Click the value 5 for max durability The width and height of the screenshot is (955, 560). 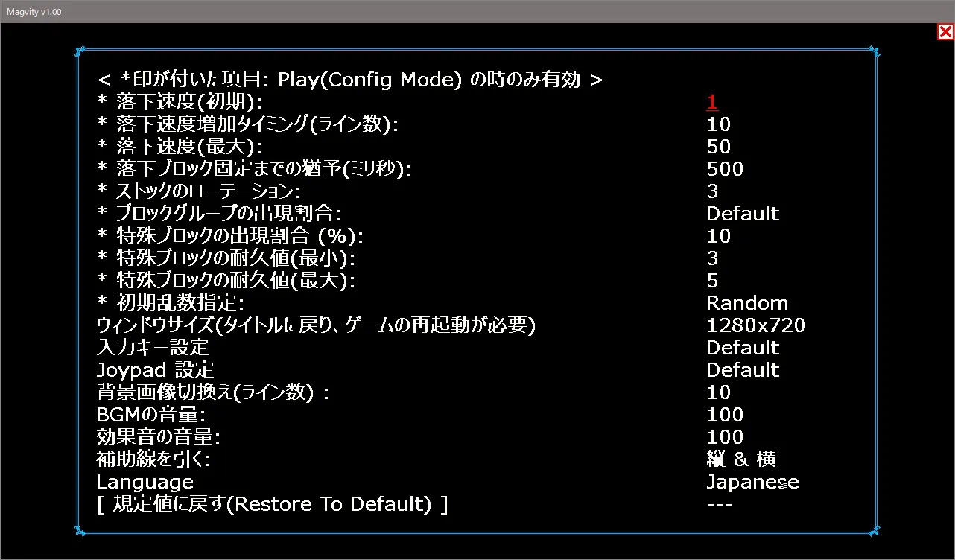713,281
